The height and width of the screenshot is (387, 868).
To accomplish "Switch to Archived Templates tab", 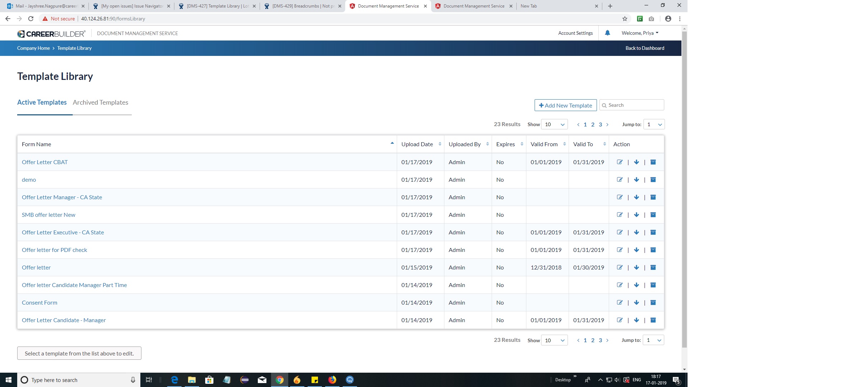I will pos(100,102).
